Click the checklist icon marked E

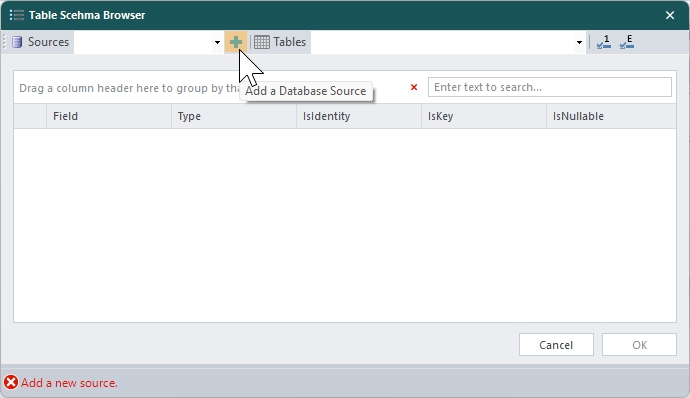[x=627, y=42]
